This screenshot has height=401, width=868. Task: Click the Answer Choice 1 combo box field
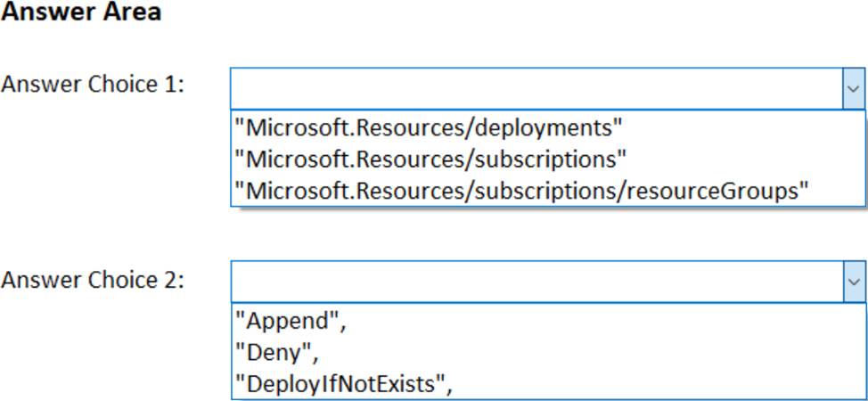pyautogui.click(x=547, y=88)
